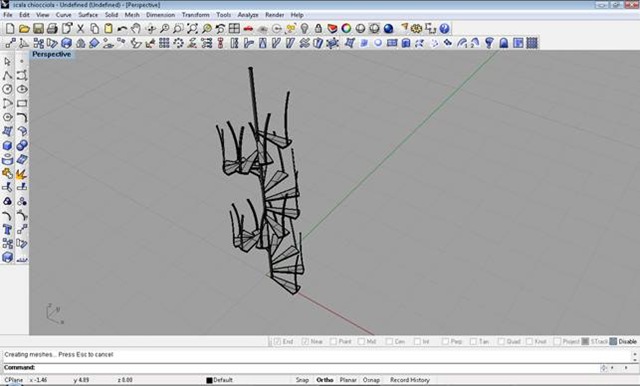Open the Analyze menu
Viewport: 640px width, 386px height.
[248, 15]
